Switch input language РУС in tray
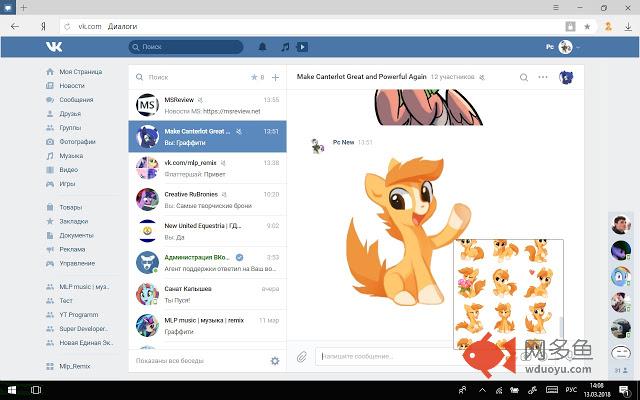The width and height of the screenshot is (640, 400). (x=571, y=390)
